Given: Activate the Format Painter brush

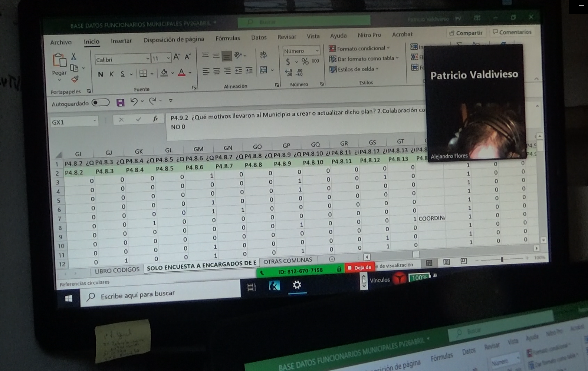Looking at the screenshot, I should pos(75,79).
